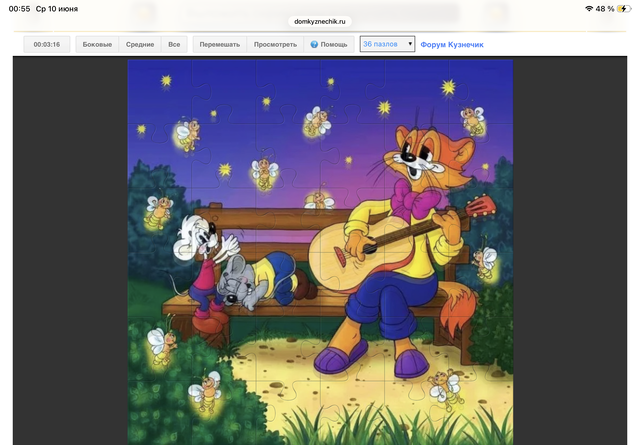Click the pink bow tie piece

click(x=414, y=200)
